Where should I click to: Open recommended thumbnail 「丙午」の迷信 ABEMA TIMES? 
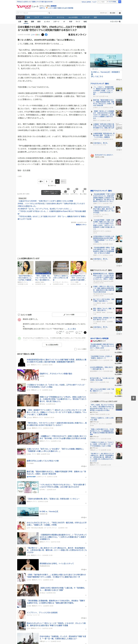click(43, 273)
